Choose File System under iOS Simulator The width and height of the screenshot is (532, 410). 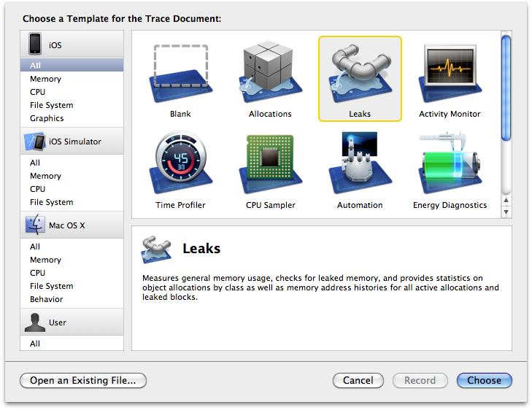coord(72,202)
